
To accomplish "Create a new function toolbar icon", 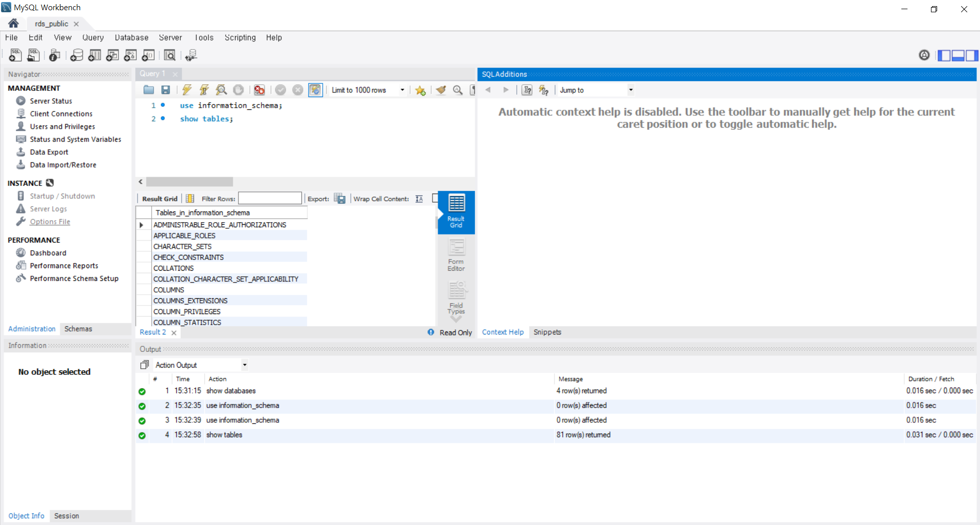I will click(x=149, y=55).
